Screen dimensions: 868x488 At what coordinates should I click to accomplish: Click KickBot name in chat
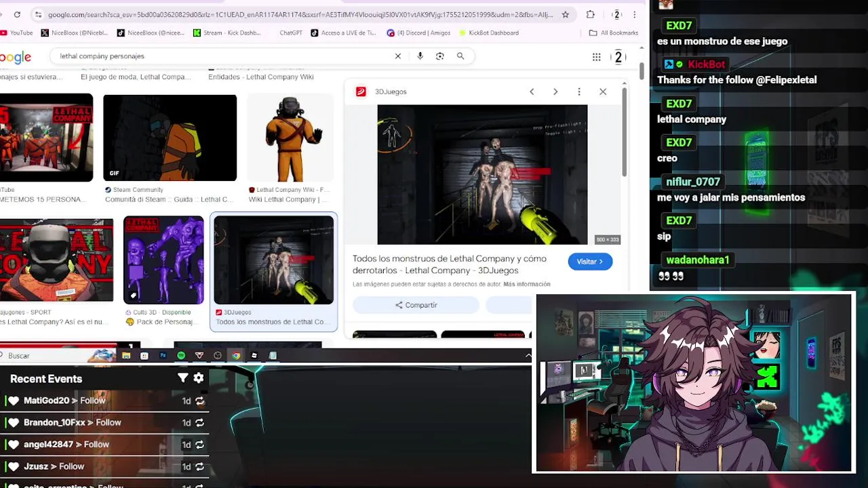(707, 64)
